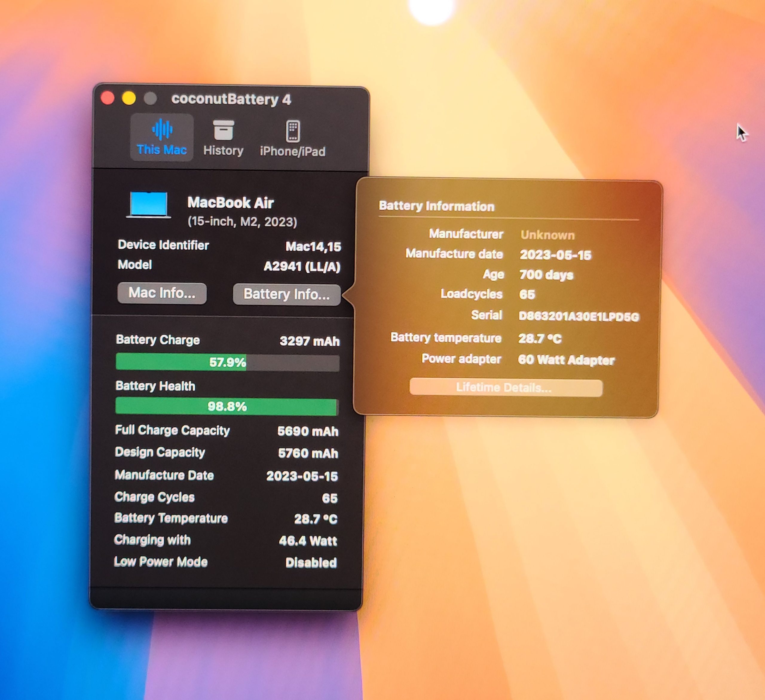Click the Low Power Mode Disabled value

(x=311, y=562)
